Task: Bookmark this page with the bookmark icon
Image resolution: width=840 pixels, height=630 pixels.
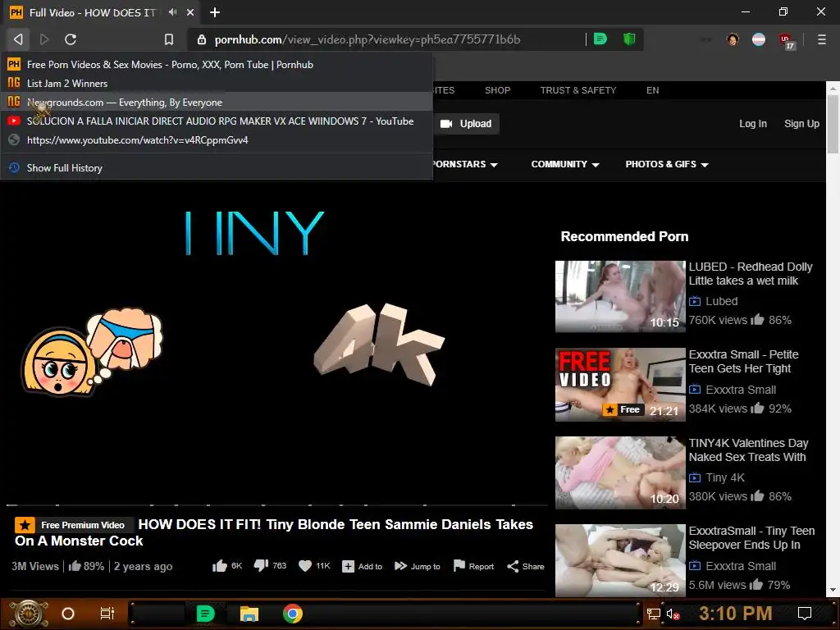Action: [169, 39]
